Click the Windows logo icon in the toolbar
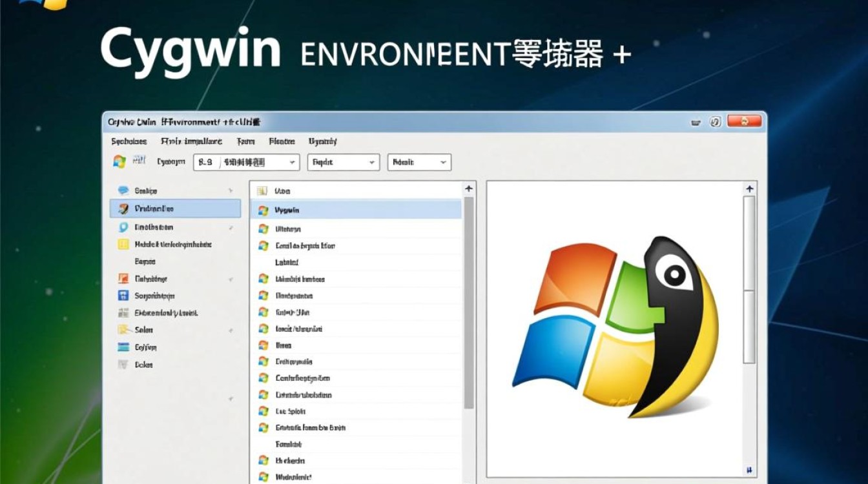The height and width of the screenshot is (484, 868). tap(119, 162)
